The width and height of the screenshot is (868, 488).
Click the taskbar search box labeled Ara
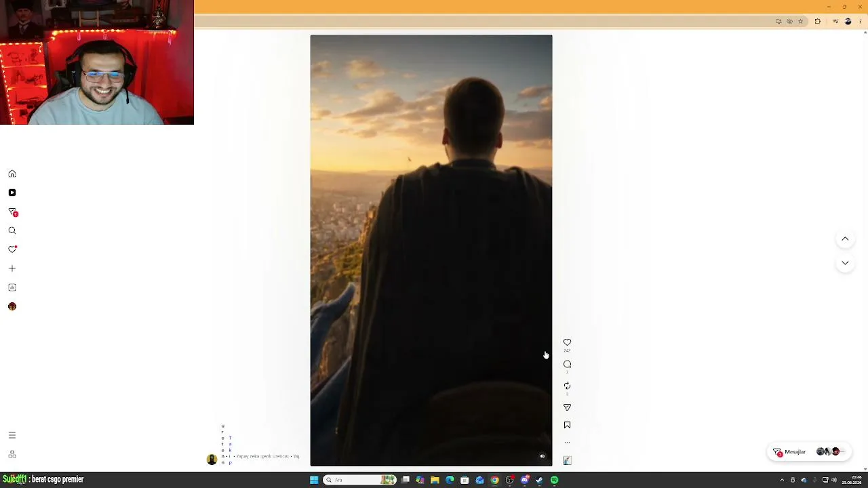coord(360,480)
